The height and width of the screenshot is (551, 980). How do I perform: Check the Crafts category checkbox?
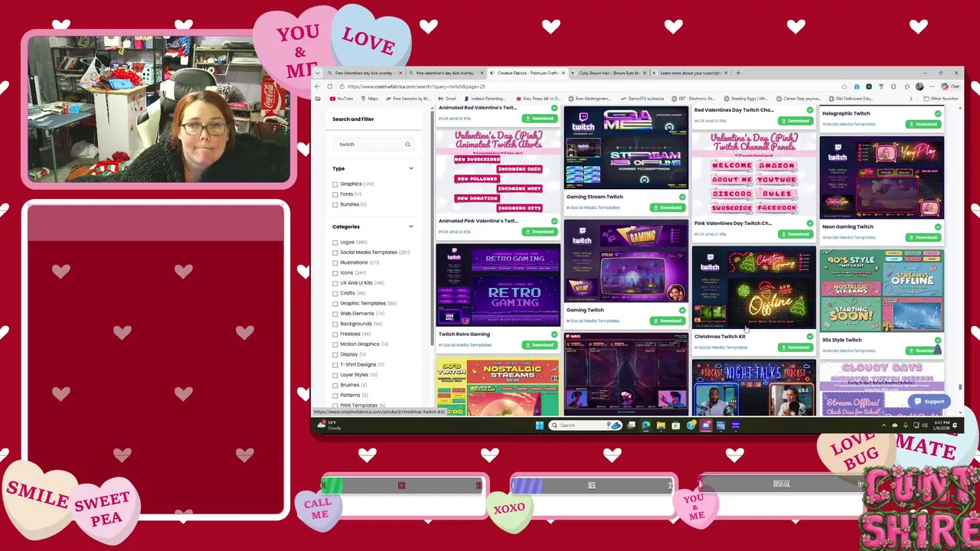click(335, 293)
